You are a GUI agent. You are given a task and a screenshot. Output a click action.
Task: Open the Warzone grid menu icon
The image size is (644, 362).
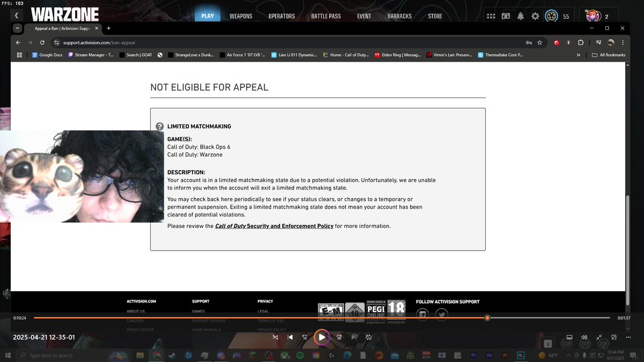tap(491, 16)
